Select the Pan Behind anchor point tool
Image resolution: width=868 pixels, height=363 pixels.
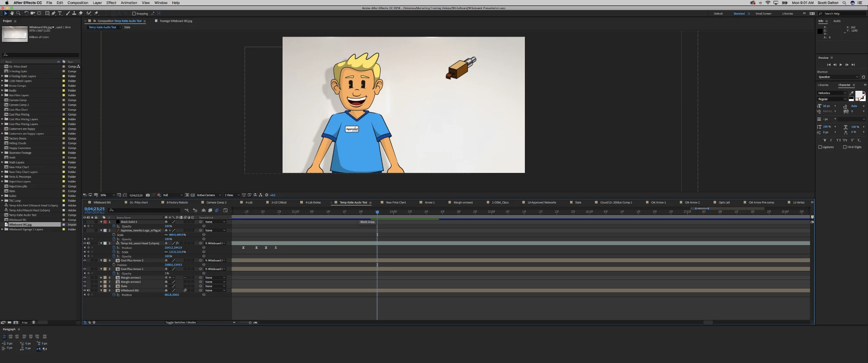tap(39, 13)
